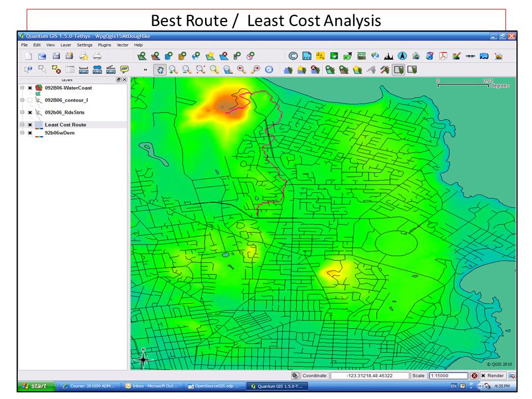Click the Add Raster Layer icon
Screen dimensions: 532x399
coord(155,56)
